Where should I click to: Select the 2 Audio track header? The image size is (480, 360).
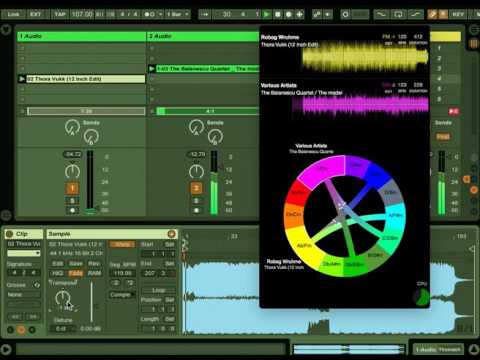[x=203, y=36]
